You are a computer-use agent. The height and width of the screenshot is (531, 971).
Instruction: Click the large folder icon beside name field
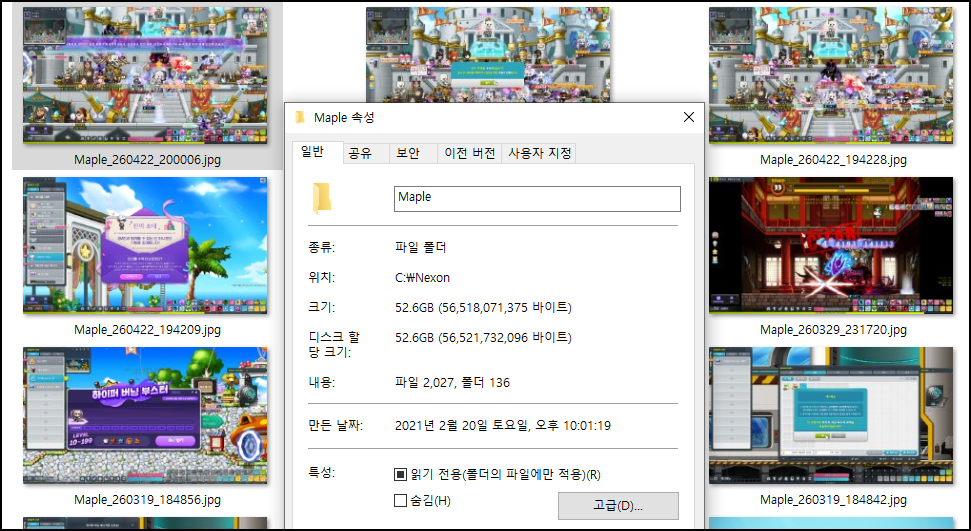322,199
